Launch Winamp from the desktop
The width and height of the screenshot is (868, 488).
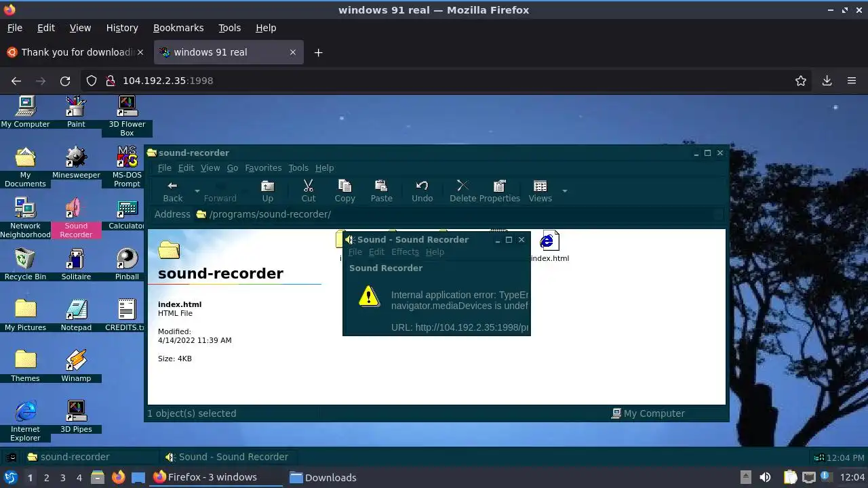(x=76, y=366)
